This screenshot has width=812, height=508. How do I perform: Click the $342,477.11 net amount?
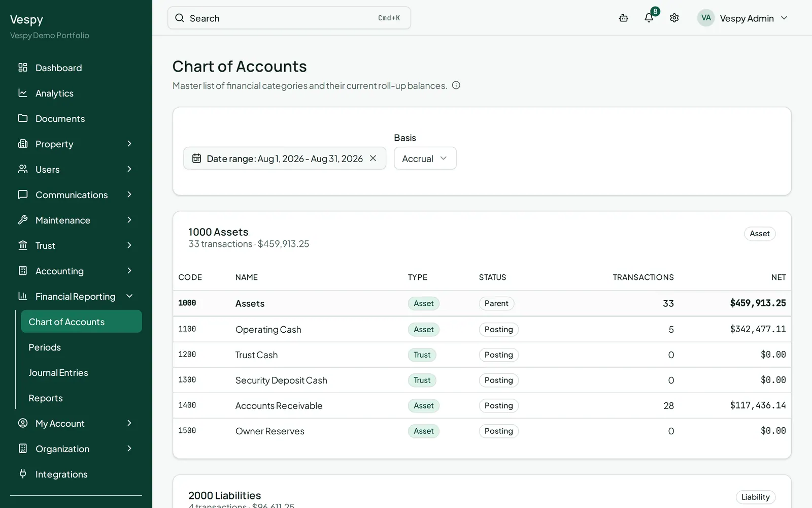(758, 329)
